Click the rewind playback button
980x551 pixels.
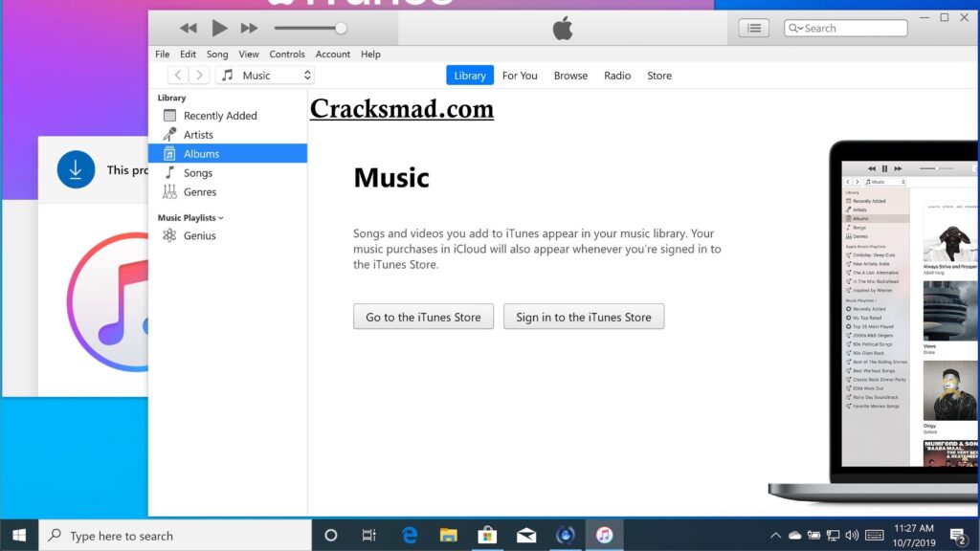click(189, 28)
